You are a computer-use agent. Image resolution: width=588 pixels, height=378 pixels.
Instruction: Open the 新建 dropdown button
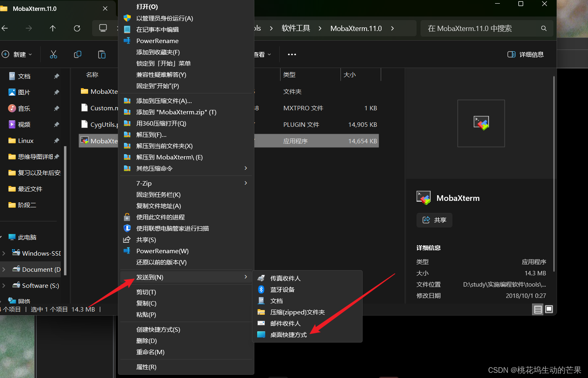[x=17, y=54]
